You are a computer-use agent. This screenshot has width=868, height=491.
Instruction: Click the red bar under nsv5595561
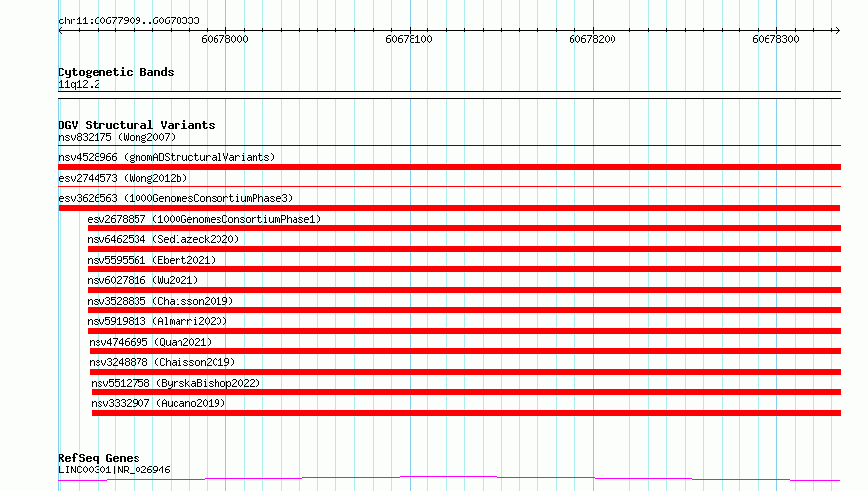[464, 269]
